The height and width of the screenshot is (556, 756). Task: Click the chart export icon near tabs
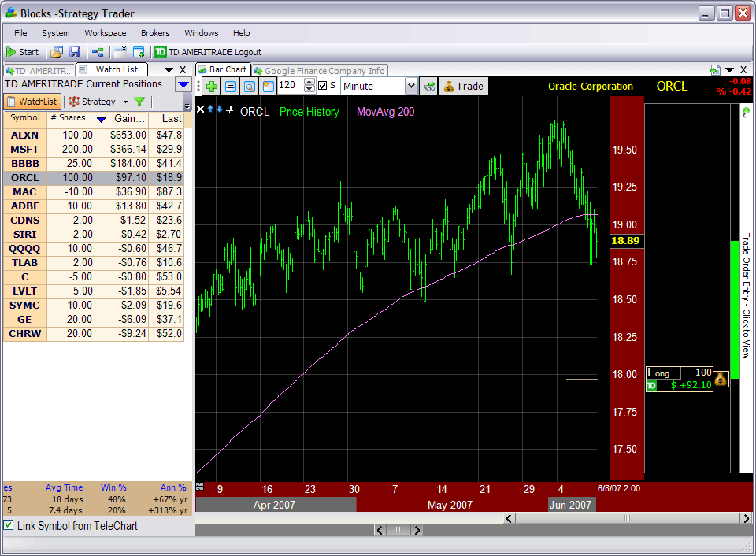(x=716, y=70)
